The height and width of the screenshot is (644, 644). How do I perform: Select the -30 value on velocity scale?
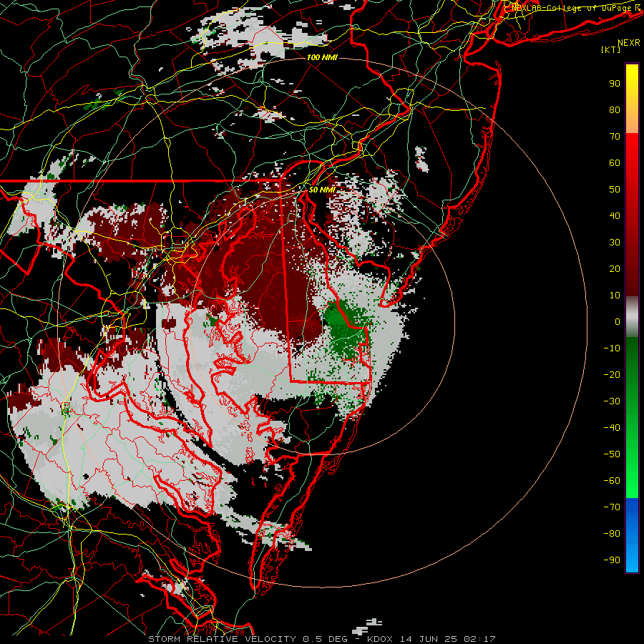click(x=612, y=401)
